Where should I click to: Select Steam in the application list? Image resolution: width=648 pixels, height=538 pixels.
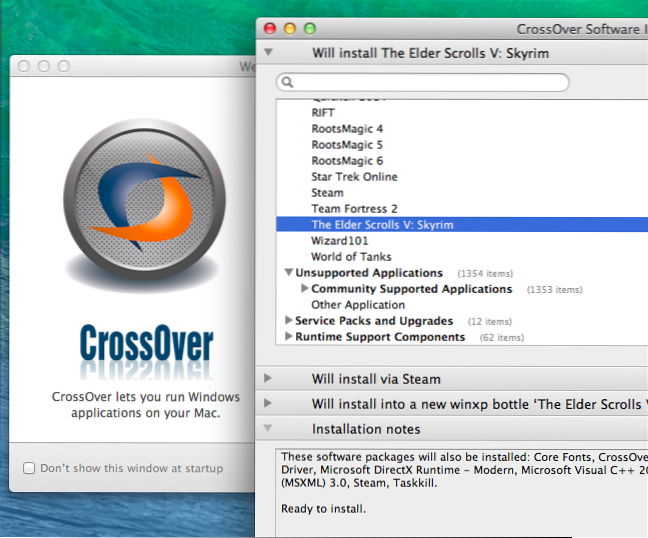coord(327,193)
